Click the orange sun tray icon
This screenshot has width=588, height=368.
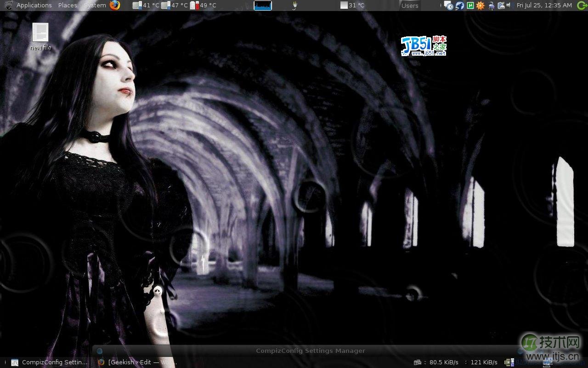(x=480, y=6)
